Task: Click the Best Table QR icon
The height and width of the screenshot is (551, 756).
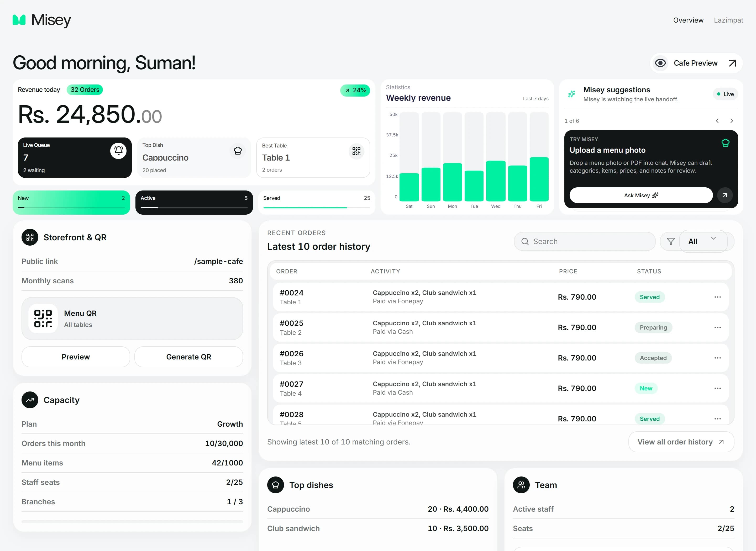Action: click(x=356, y=151)
